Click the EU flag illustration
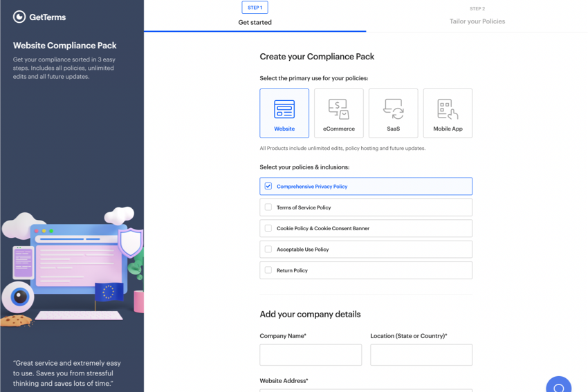Viewport: 588px width, 392px height. point(108,292)
